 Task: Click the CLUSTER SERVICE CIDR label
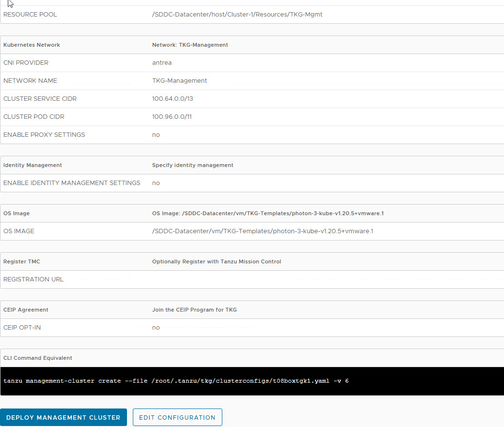[x=40, y=99]
